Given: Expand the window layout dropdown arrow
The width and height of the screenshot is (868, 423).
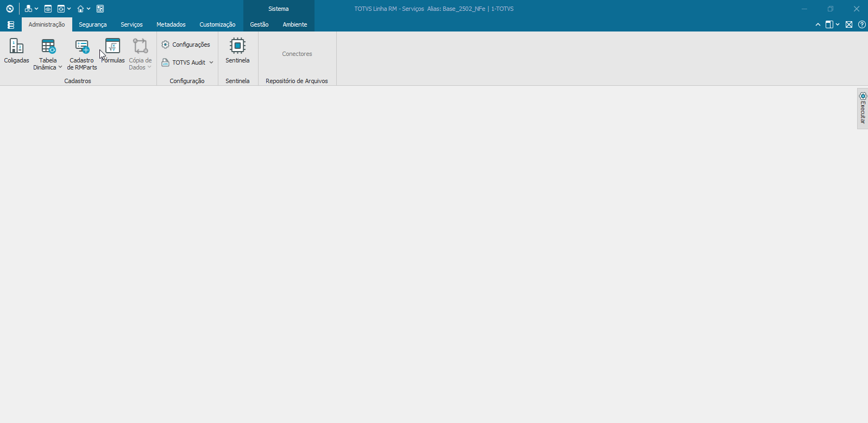Looking at the screenshot, I should point(838,24).
